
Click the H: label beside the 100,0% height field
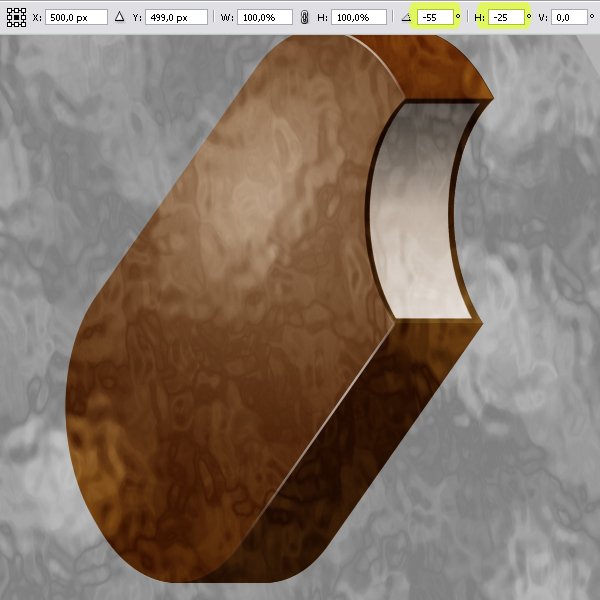tap(322, 18)
